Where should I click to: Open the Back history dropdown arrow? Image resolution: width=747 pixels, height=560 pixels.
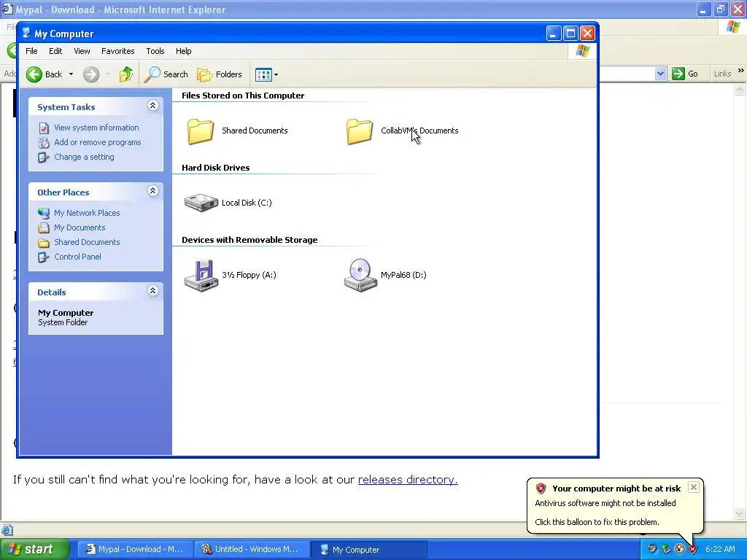(x=71, y=74)
